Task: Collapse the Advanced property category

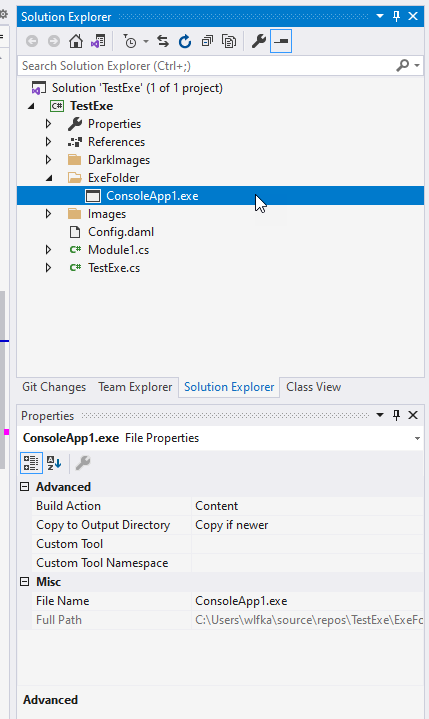Action: [x=25, y=487]
